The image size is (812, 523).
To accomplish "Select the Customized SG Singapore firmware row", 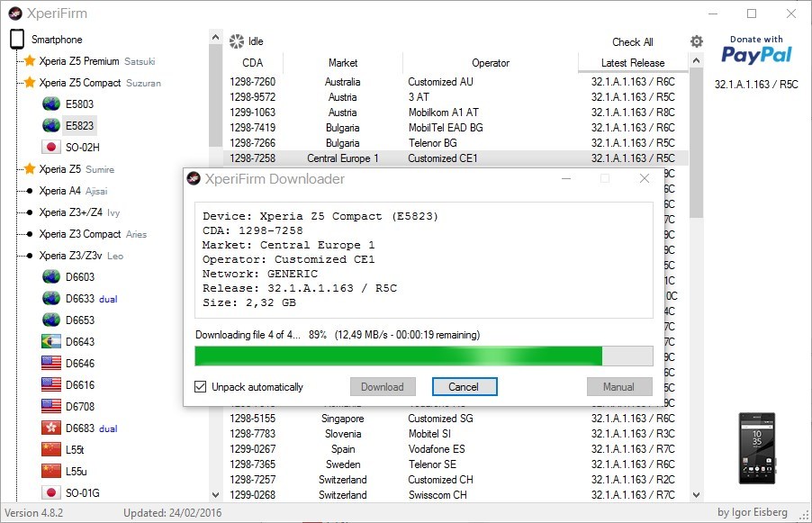I will coord(456,419).
